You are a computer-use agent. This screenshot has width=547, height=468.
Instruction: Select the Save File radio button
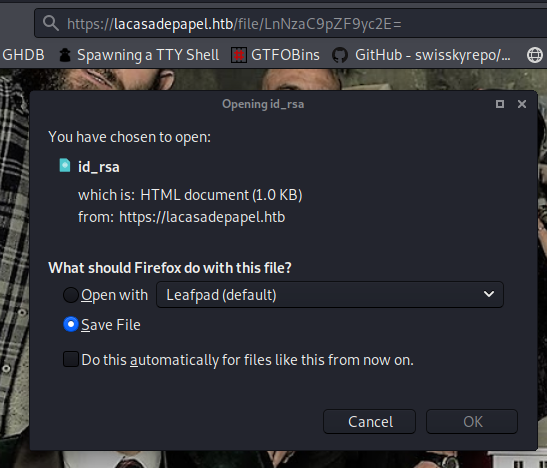tap(70, 325)
